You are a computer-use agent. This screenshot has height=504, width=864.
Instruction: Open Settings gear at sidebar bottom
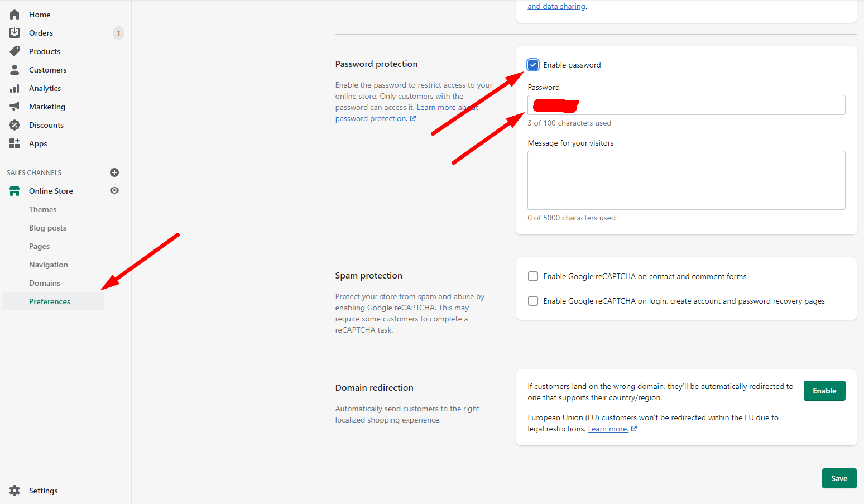[15, 491]
